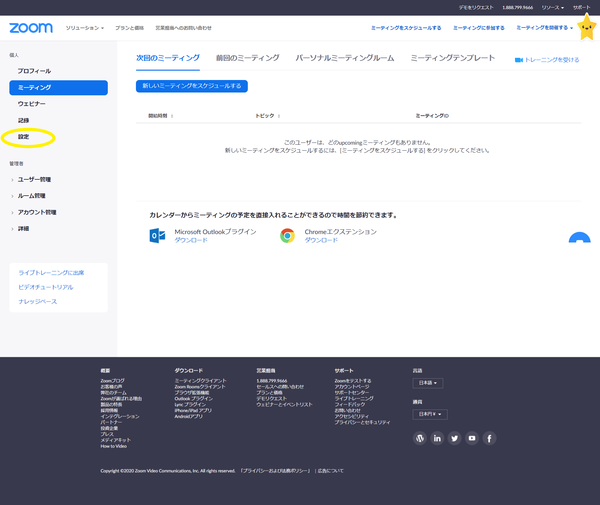Open the 日本円 currency dropdown
Screen dimensions: 600x505
pyautogui.click(x=430, y=414)
